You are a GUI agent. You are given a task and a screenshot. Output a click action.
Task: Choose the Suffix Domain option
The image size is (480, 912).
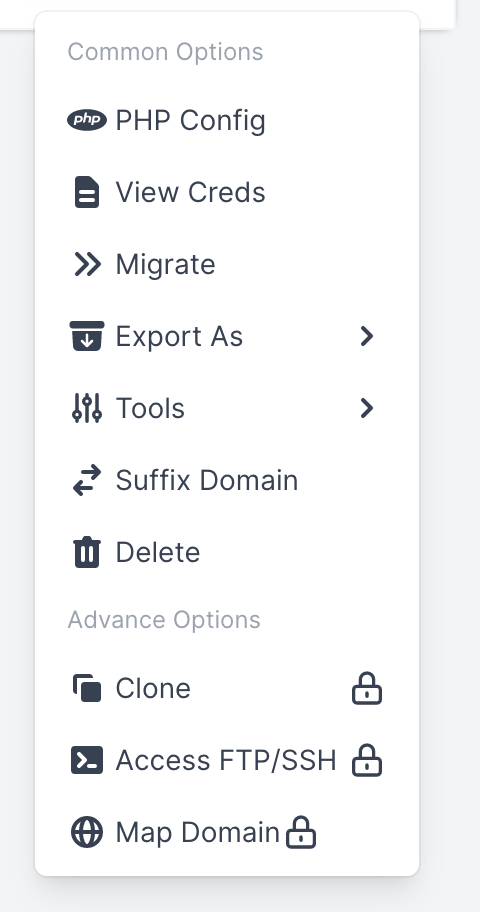(226, 480)
